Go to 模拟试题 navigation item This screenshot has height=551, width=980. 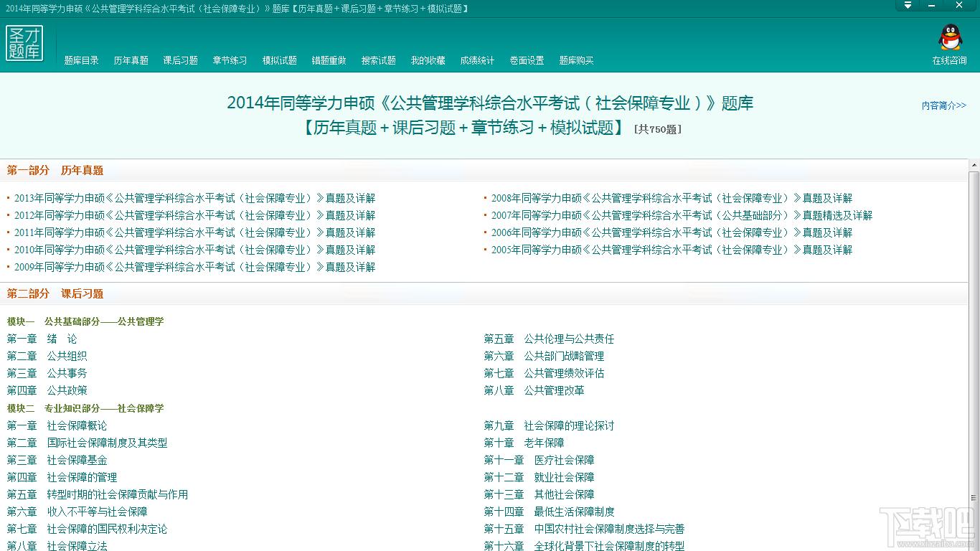coord(280,61)
